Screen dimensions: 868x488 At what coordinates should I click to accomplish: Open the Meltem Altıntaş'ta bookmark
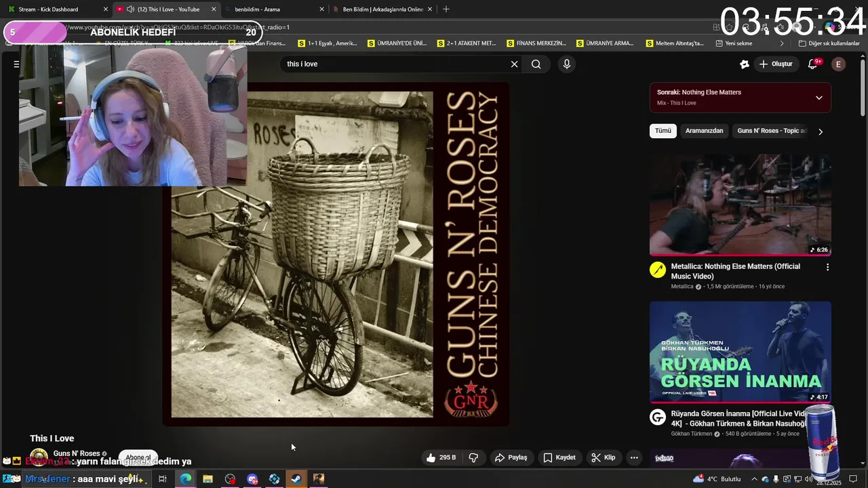675,43
